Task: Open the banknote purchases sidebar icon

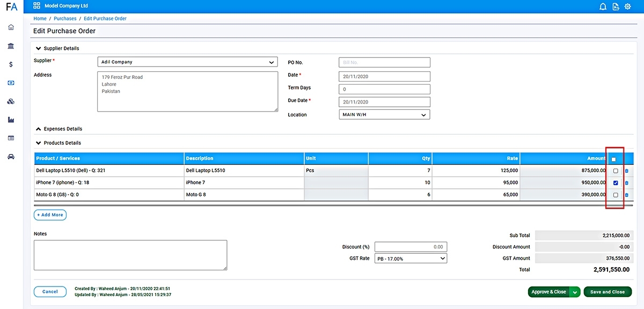Action: [11, 83]
